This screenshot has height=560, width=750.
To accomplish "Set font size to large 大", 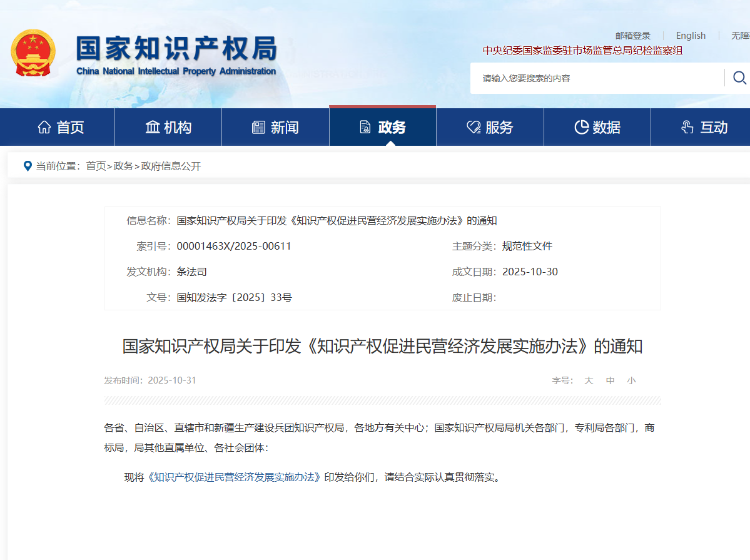I will [x=589, y=380].
